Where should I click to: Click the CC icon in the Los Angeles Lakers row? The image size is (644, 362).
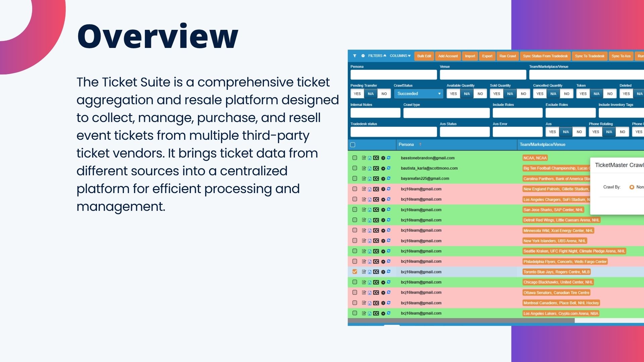pos(376,313)
